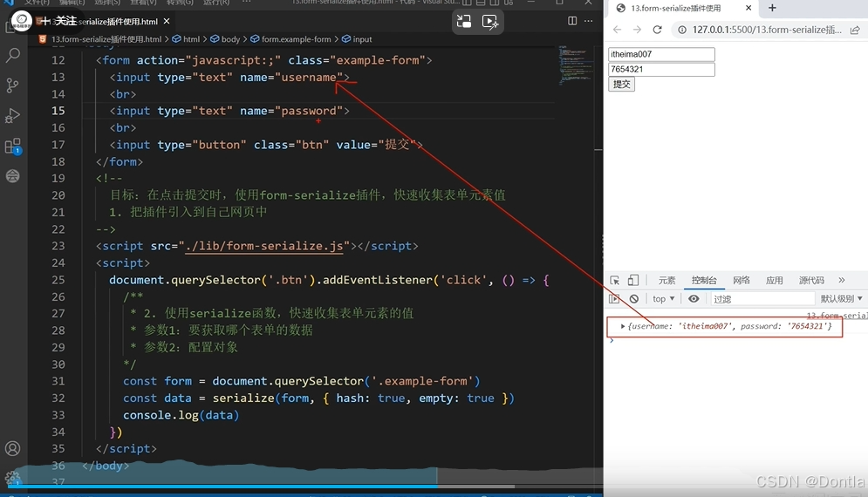
Task: Open the Extensions view with badge
Action: point(13,146)
